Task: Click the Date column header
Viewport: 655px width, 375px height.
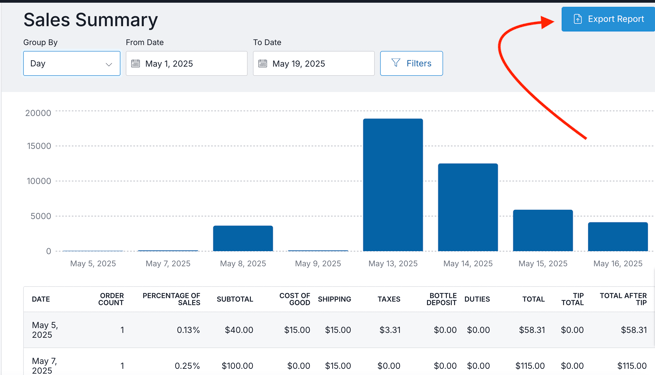Action: click(x=41, y=299)
